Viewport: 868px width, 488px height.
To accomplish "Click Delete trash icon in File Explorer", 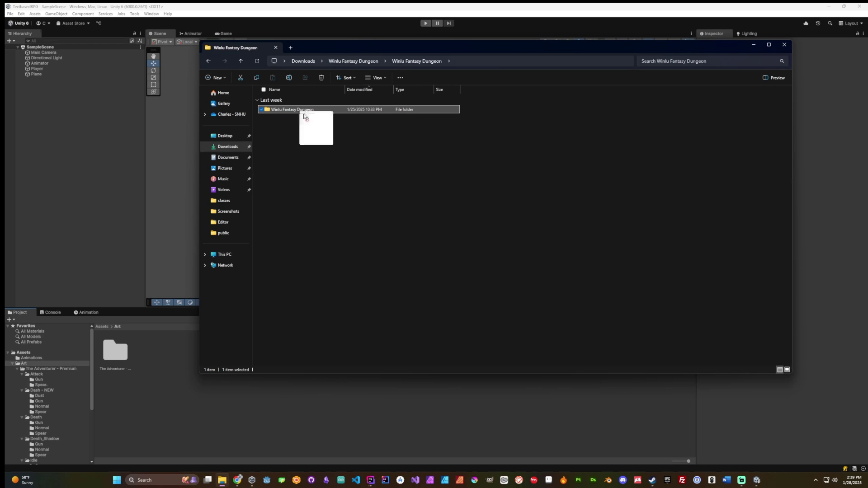I will tap(321, 78).
